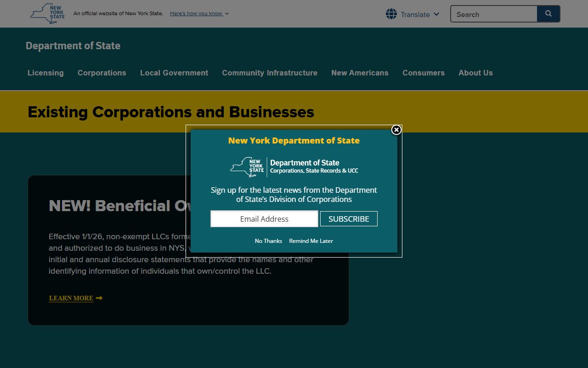This screenshot has width=588, height=368.
Task: Click the "New York Department of State" popup title
Action: click(x=294, y=141)
